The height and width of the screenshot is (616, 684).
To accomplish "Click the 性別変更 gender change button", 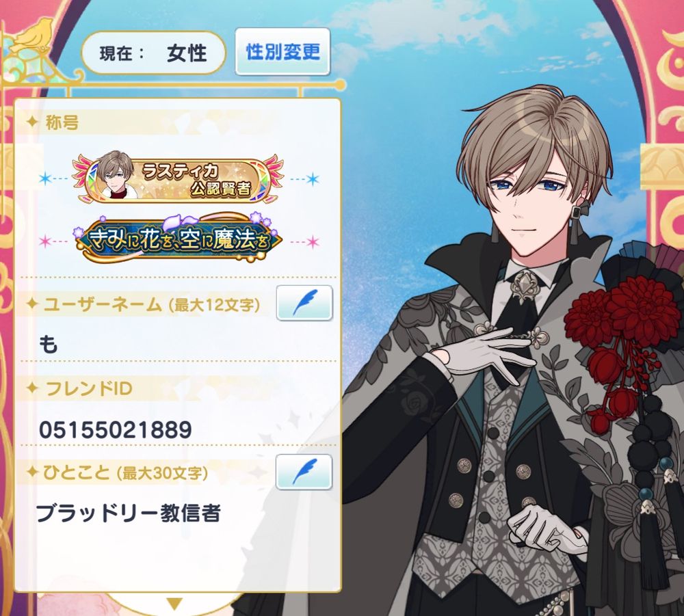I will pos(282,51).
